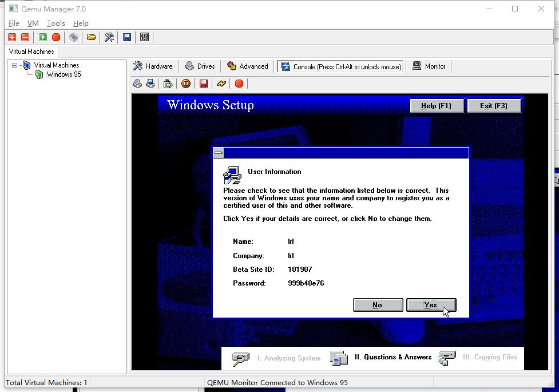Click the Exit (F3) button in Windows Setup
The width and height of the screenshot is (559, 392).
coord(494,106)
